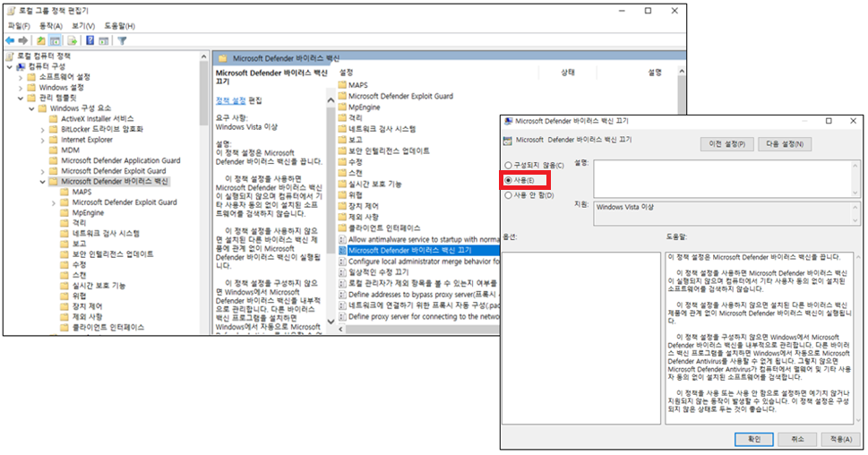Collapse the 컴퓨터 구성 tree node
Image resolution: width=868 pixels, height=455 pixels.
pyautogui.click(x=10, y=66)
